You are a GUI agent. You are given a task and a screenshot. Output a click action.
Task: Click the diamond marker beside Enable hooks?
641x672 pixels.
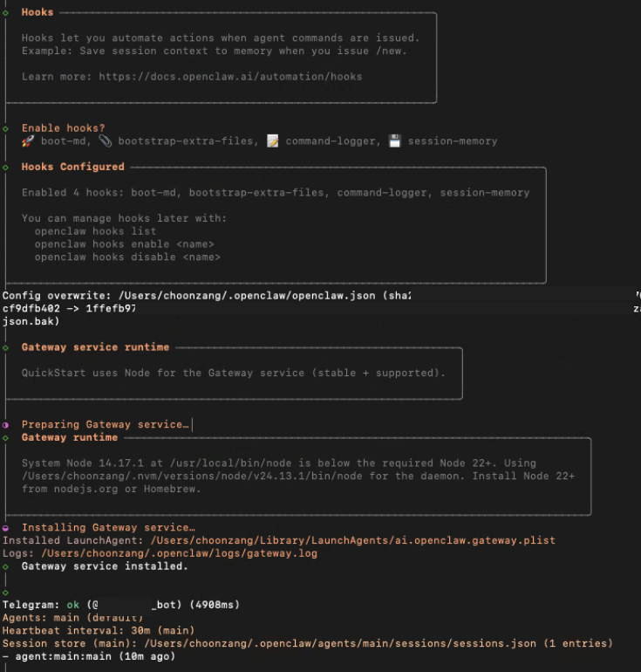point(6,128)
